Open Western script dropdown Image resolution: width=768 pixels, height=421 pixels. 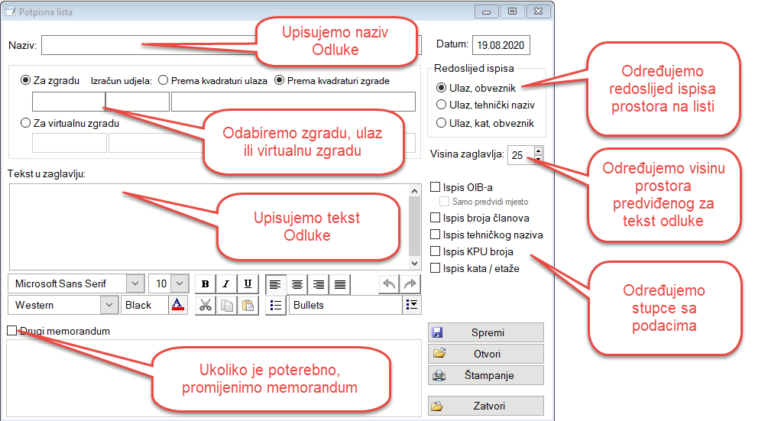[x=109, y=305]
